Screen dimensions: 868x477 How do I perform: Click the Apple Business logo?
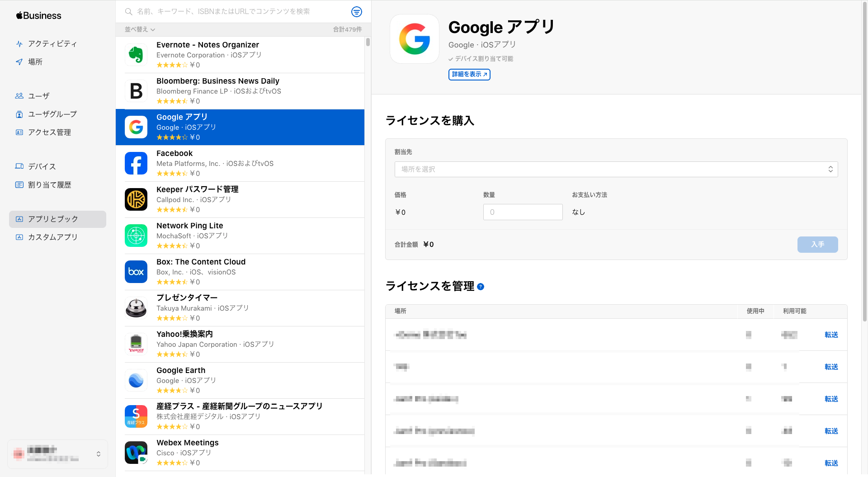[x=39, y=15]
